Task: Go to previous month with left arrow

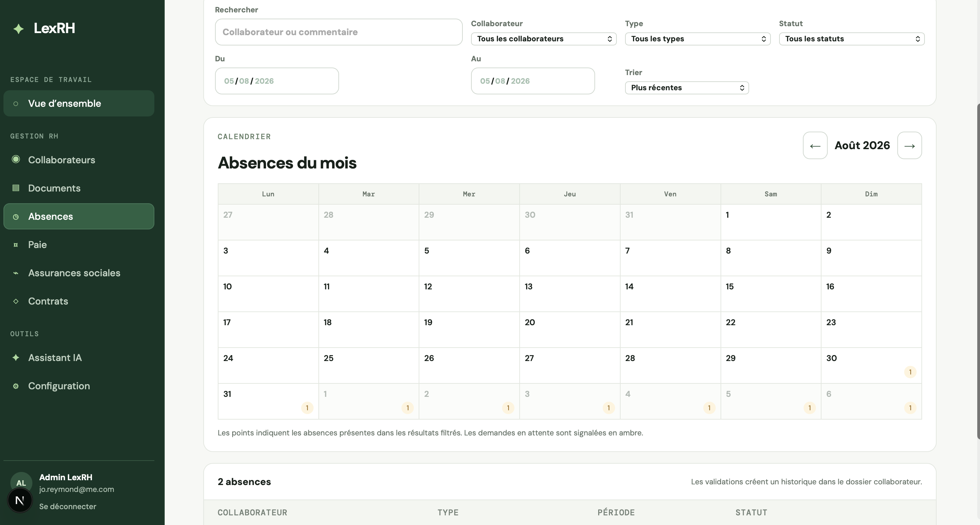Action: click(815, 145)
